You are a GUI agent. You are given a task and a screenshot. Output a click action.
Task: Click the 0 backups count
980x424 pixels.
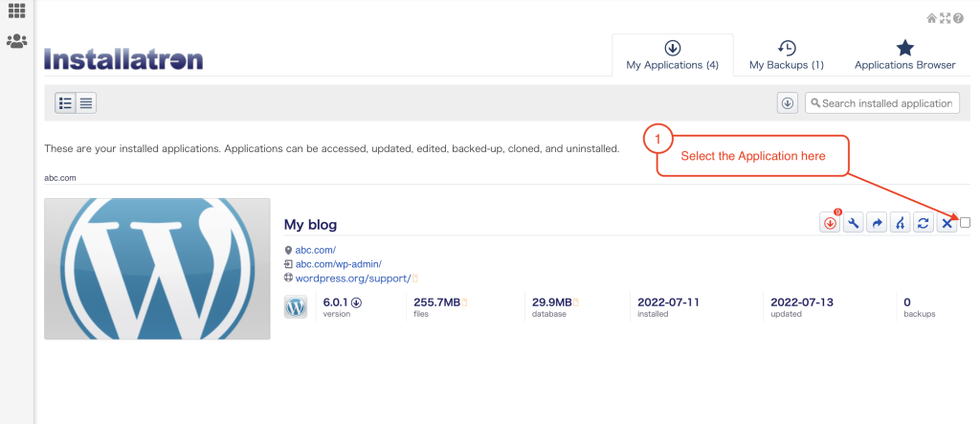pyautogui.click(x=907, y=302)
